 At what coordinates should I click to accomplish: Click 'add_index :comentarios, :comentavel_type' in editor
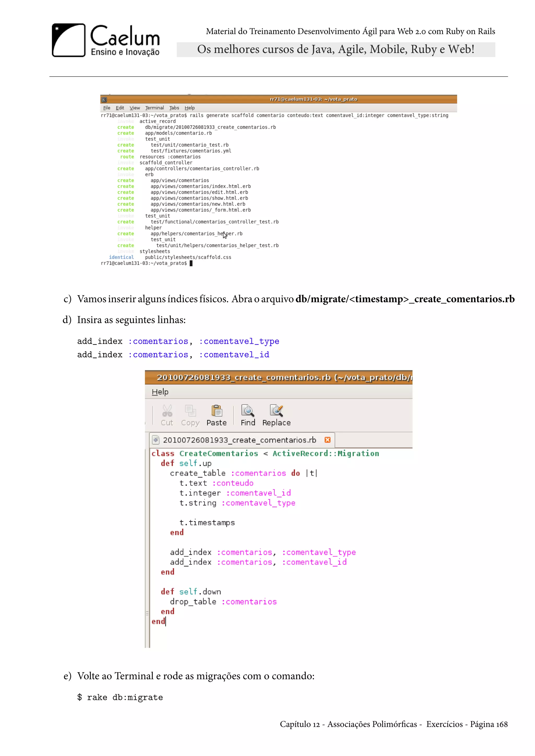pos(263,552)
